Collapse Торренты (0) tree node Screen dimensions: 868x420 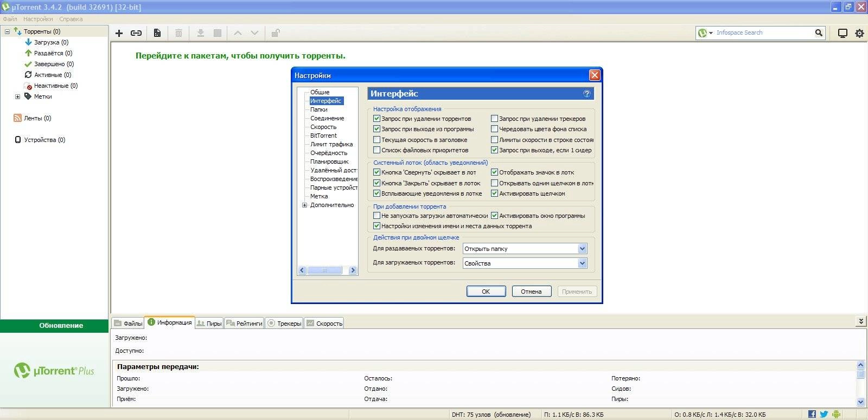click(x=7, y=31)
